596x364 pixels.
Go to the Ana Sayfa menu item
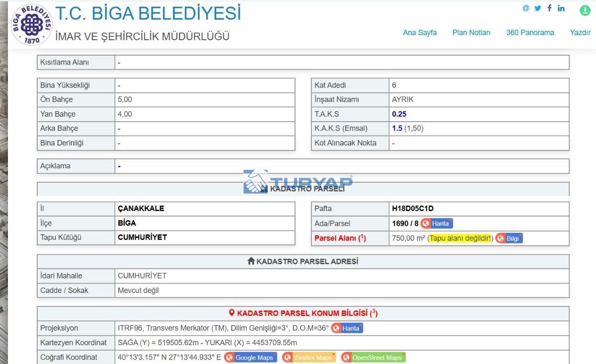tap(420, 33)
